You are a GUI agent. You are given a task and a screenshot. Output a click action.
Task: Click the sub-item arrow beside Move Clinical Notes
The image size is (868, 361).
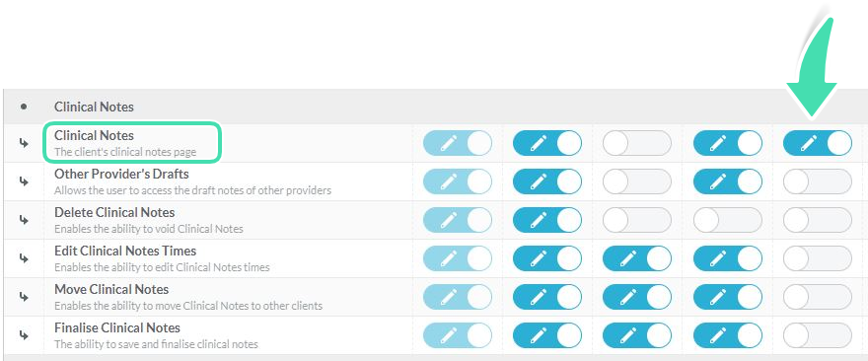click(24, 297)
